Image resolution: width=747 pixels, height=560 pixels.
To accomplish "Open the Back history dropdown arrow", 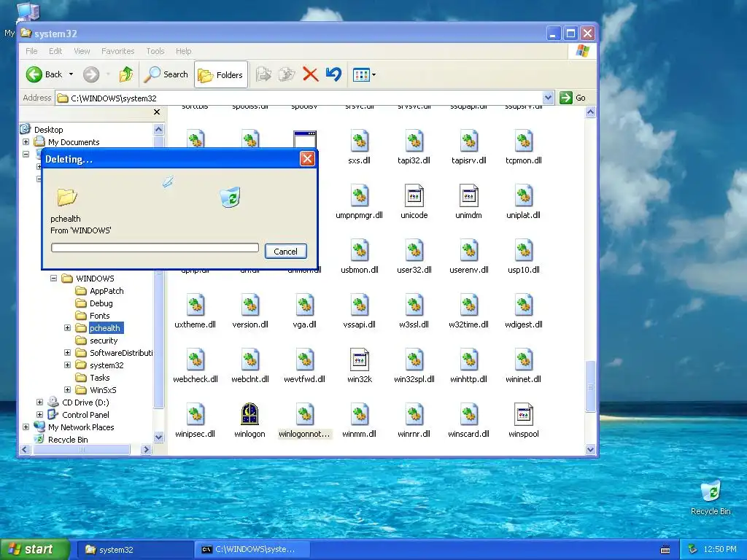I will [71, 74].
